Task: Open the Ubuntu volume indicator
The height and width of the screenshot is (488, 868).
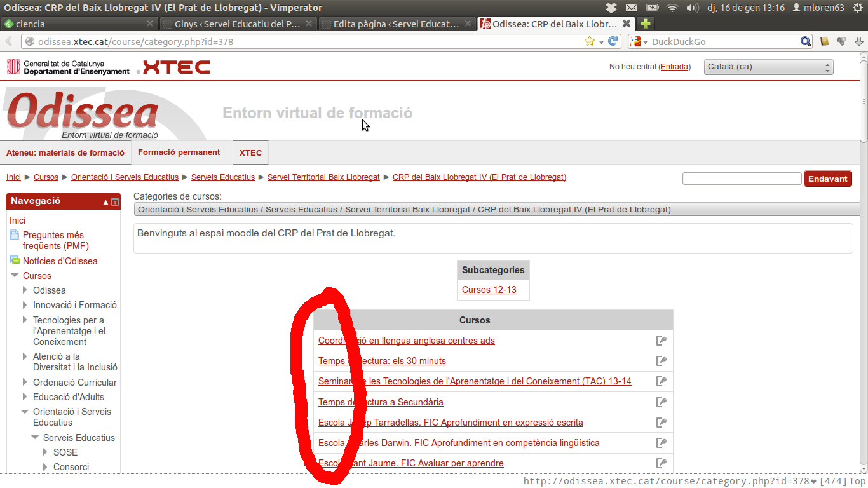Action: (x=692, y=8)
